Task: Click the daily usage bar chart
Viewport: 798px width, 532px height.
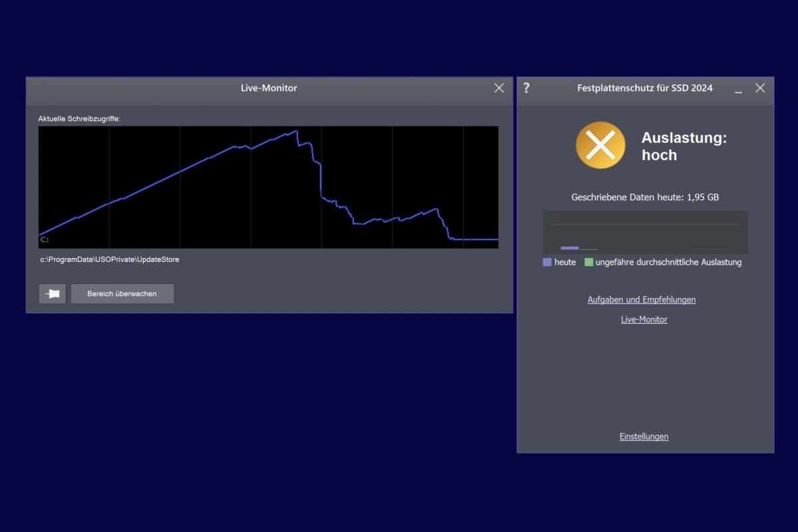Action: (644, 232)
